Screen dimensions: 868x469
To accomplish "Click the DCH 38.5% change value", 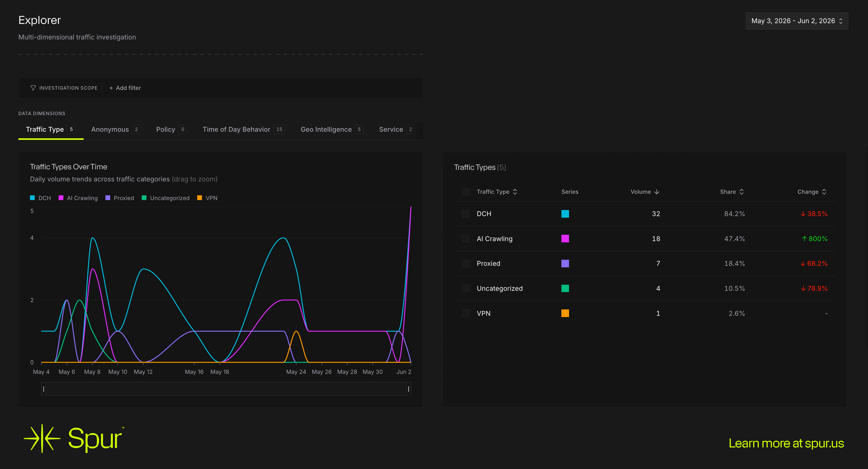I will pos(814,214).
